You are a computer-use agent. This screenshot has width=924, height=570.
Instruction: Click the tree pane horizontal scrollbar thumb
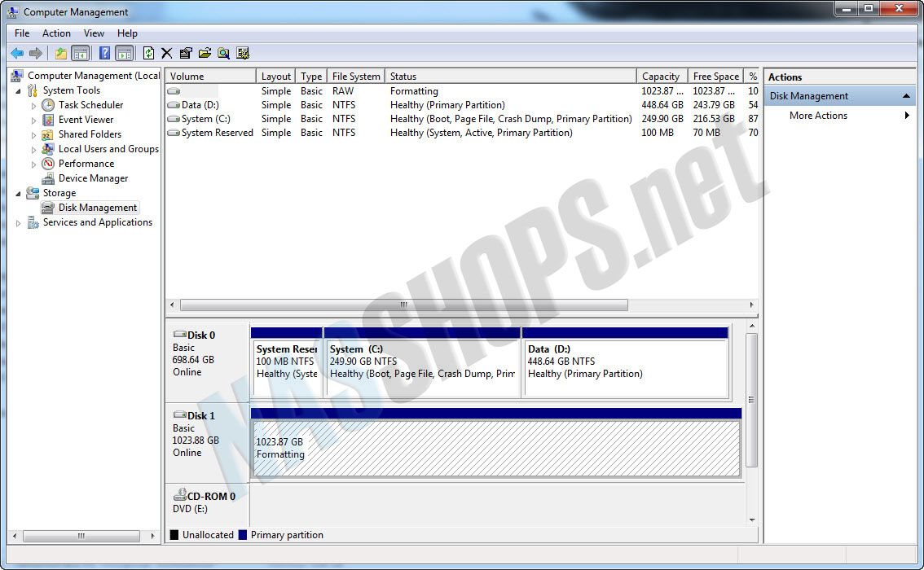click(81, 536)
